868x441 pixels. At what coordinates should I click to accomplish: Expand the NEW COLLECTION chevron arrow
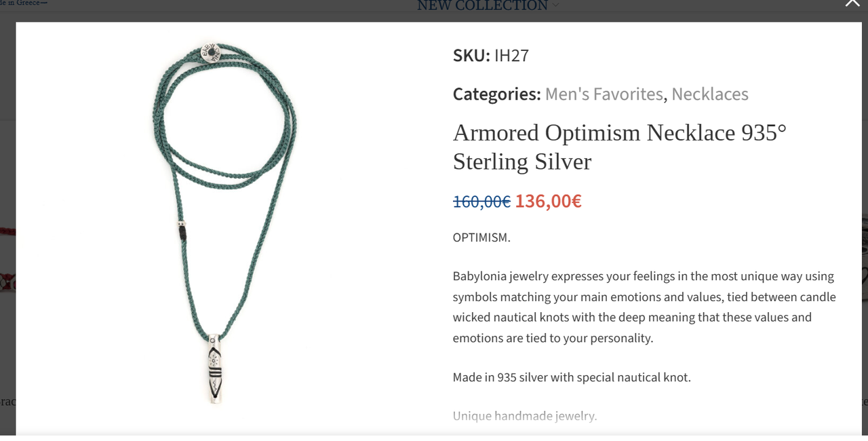click(x=555, y=5)
